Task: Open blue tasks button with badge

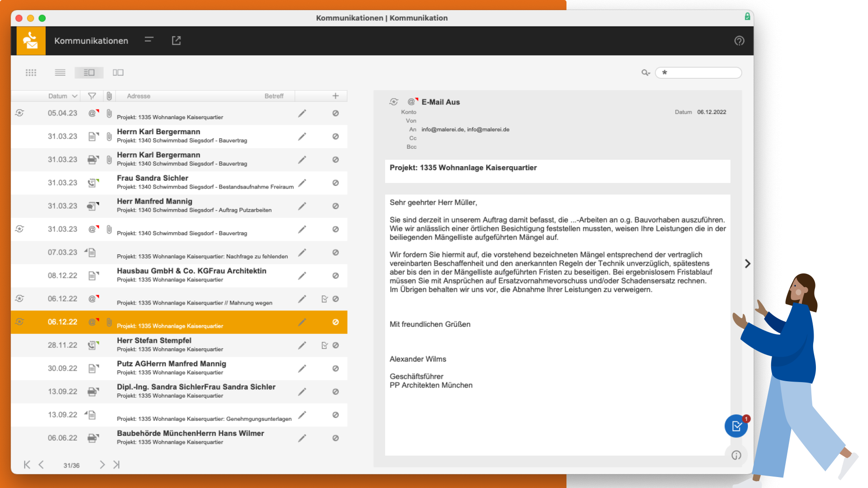Action: 736,426
